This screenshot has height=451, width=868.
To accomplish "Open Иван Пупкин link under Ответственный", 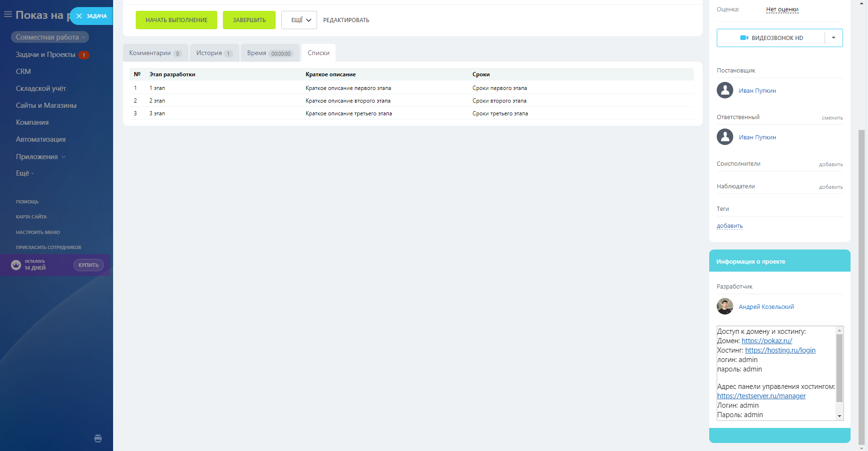I will coord(757,137).
